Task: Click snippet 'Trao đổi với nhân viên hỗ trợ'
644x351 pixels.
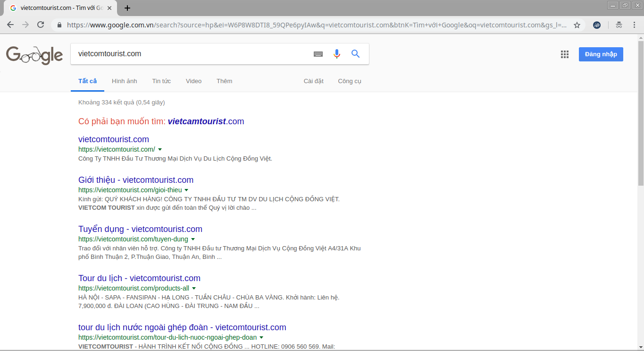Action: point(219,253)
